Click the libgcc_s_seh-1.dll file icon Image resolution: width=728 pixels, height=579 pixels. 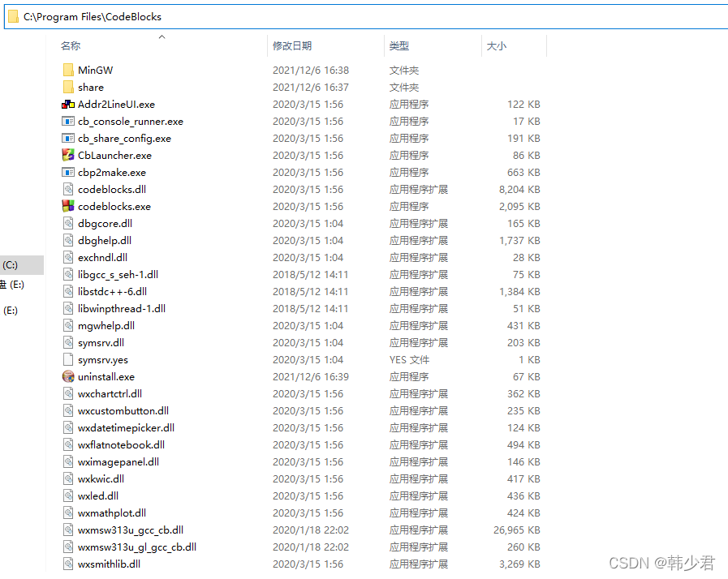[68, 274]
